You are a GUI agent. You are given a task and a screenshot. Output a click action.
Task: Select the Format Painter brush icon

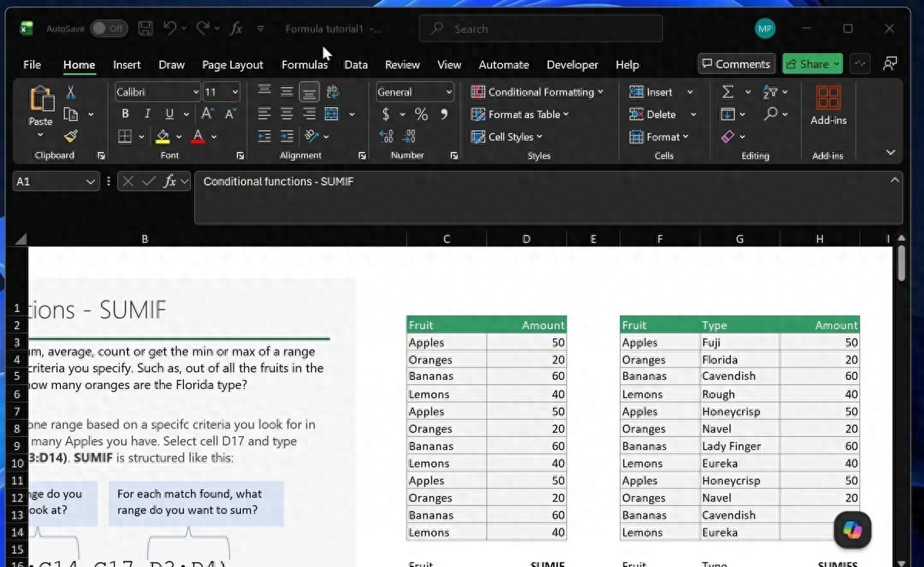tap(71, 136)
